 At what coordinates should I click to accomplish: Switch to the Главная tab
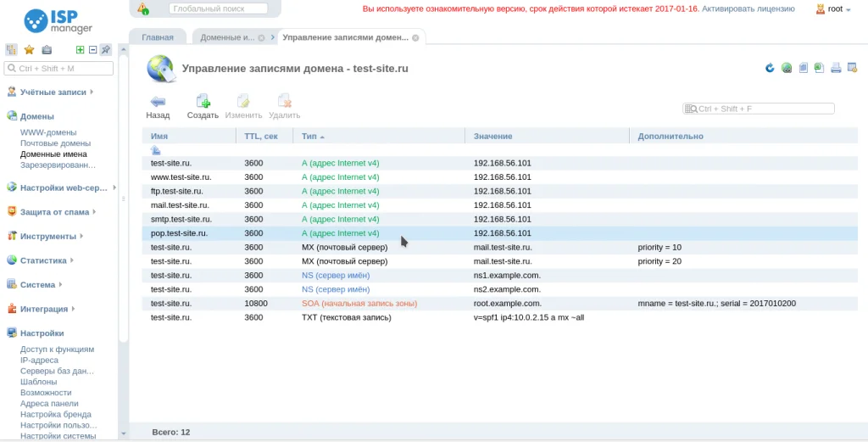click(158, 37)
